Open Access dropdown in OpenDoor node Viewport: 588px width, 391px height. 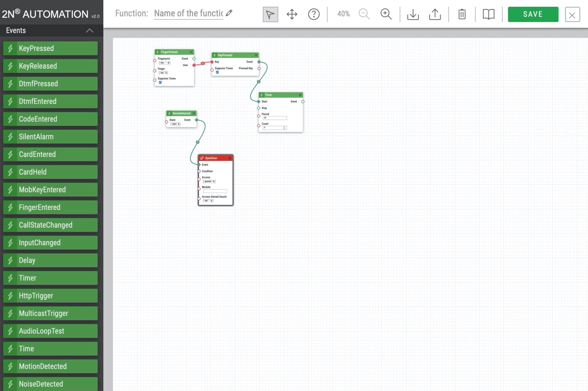tap(209, 182)
